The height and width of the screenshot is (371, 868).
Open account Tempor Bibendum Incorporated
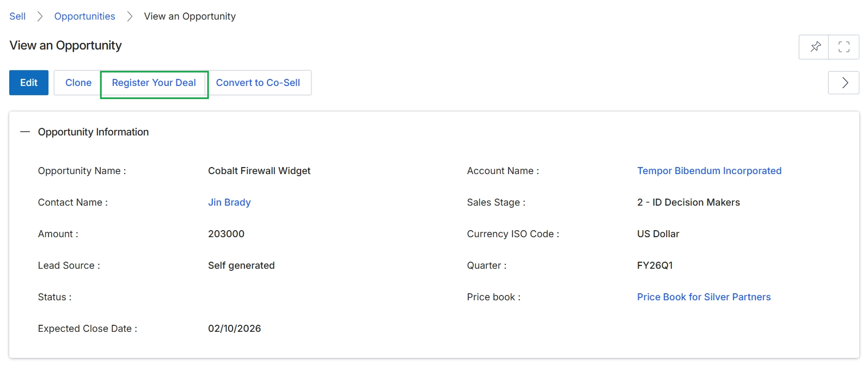click(x=710, y=171)
